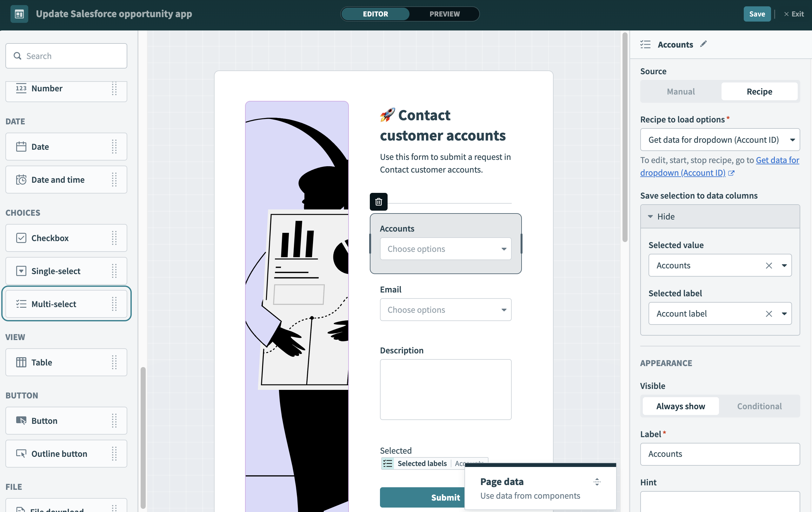Select Always show visibility option

coord(680,406)
